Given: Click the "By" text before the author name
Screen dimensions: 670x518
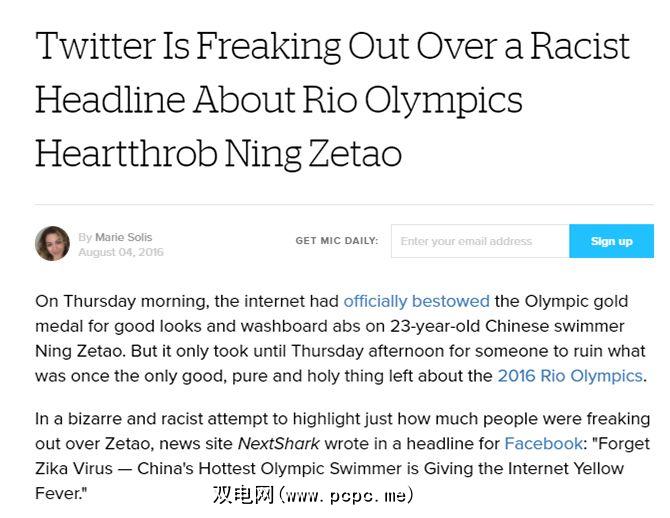Looking at the screenshot, I should 85,237.
